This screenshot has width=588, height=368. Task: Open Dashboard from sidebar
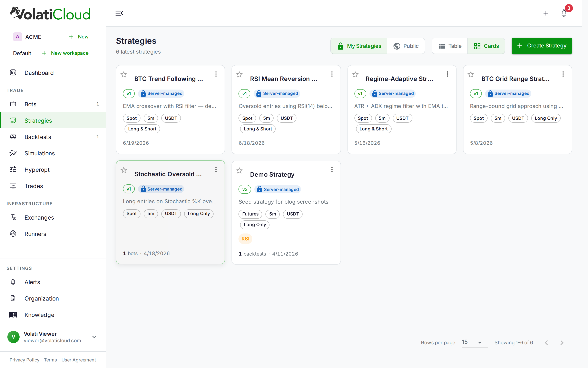click(53, 73)
